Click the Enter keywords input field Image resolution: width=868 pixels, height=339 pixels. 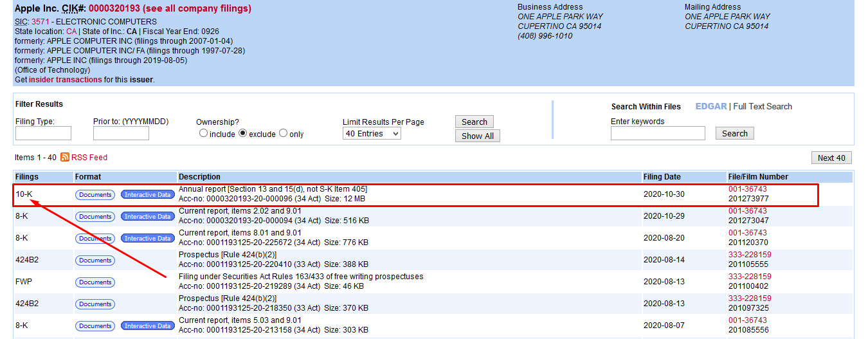point(658,133)
